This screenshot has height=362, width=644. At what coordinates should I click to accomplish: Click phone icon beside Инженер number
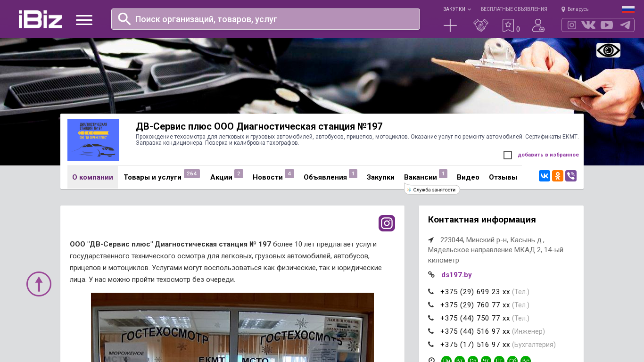(431, 331)
